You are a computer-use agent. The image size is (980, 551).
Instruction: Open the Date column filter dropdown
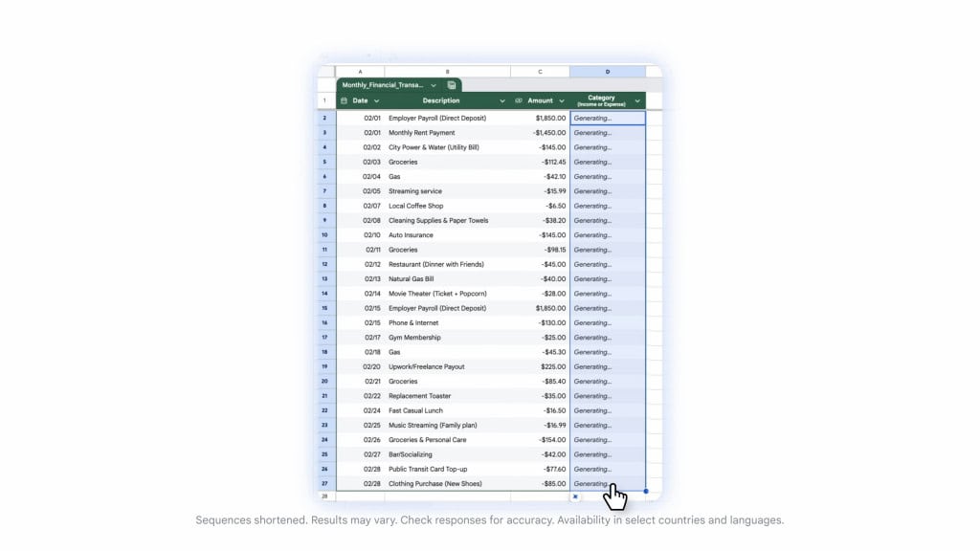376,100
